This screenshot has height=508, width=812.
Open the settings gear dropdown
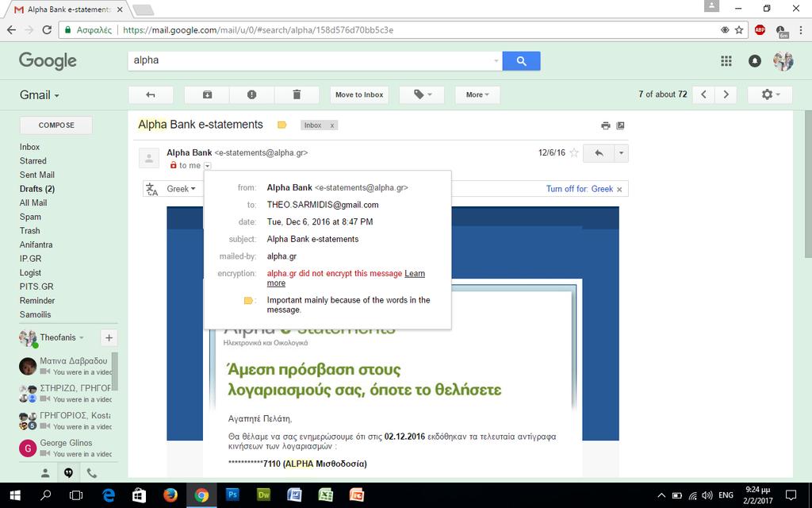click(x=770, y=94)
